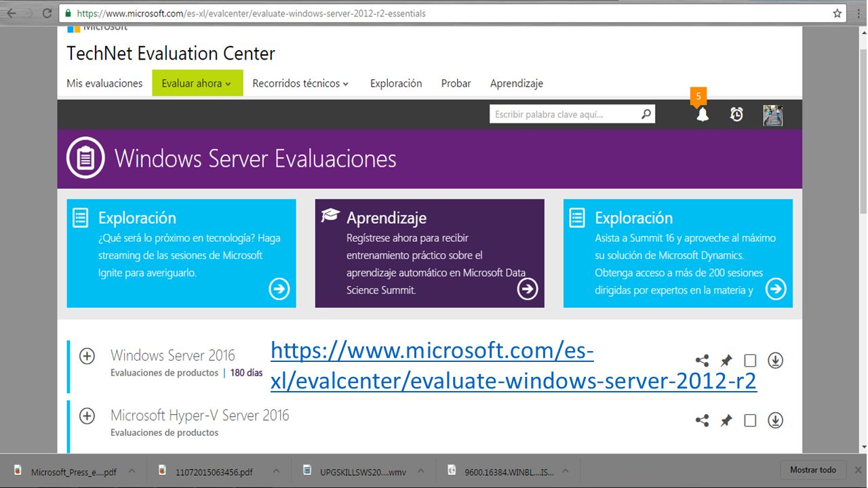
Task: Open the notifications bell icon
Action: 703,115
